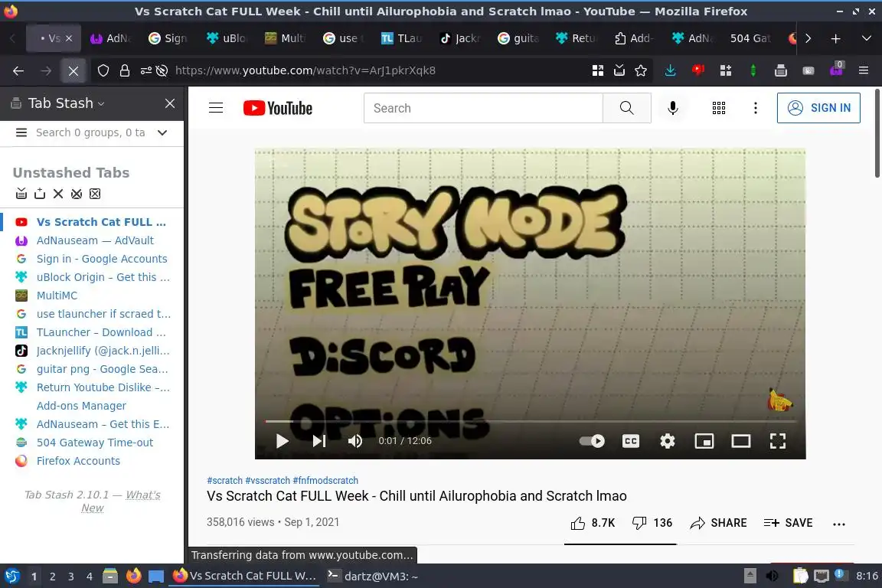882x588 pixels.
Task: Click the stash all tabs icon
Action: [x=21, y=194]
